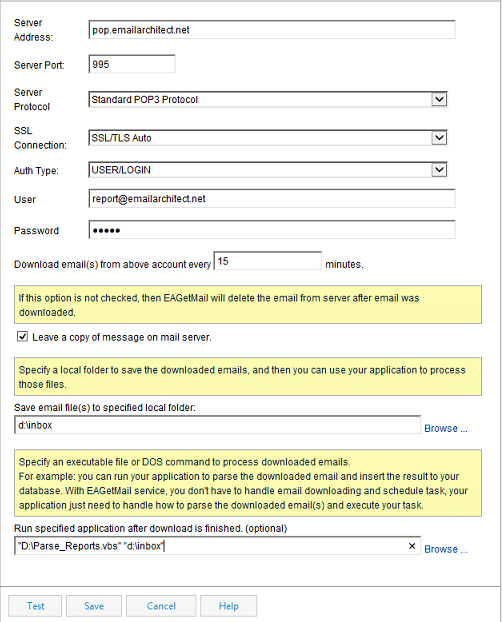The height and width of the screenshot is (622, 503).
Task: Click the Save button
Action: click(x=94, y=606)
